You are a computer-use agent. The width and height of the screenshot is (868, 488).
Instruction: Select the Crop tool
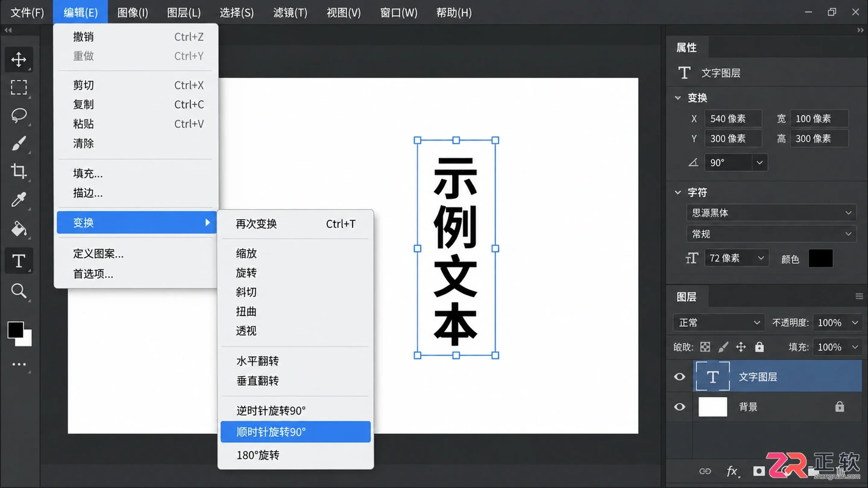click(x=19, y=172)
